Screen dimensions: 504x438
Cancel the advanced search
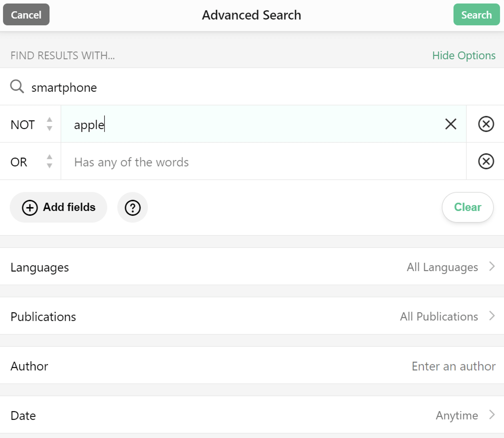pos(26,14)
